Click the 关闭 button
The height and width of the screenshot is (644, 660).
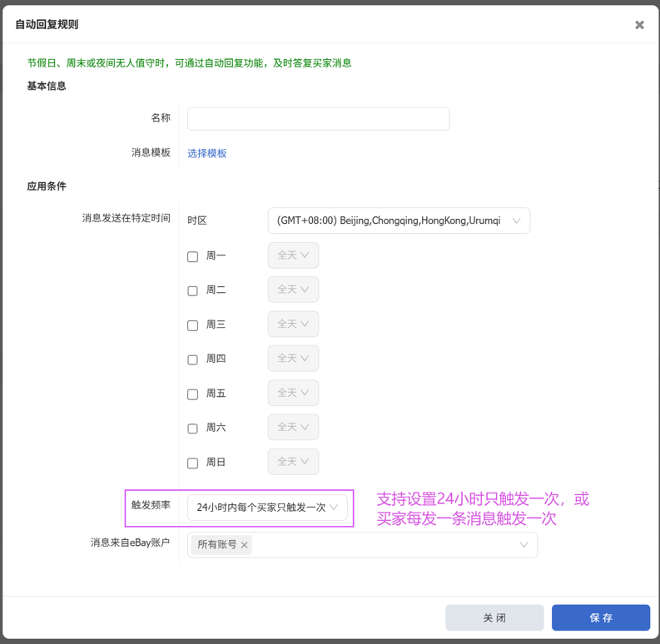click(494, 617)
